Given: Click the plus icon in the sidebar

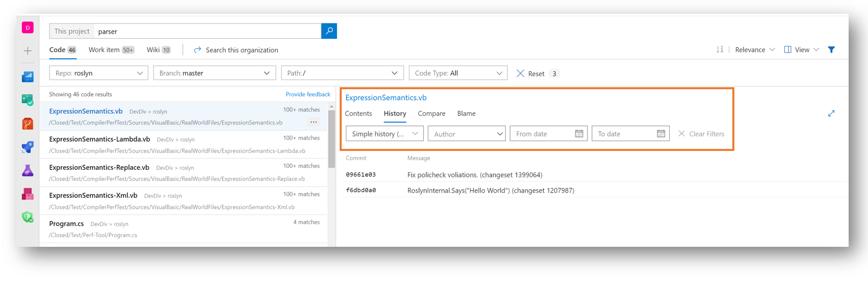Looking at the screenshot, I should 28,50.
